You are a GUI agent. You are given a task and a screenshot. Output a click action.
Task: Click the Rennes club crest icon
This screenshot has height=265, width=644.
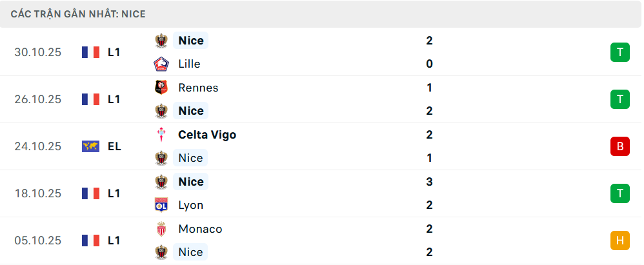click(161, 88)
